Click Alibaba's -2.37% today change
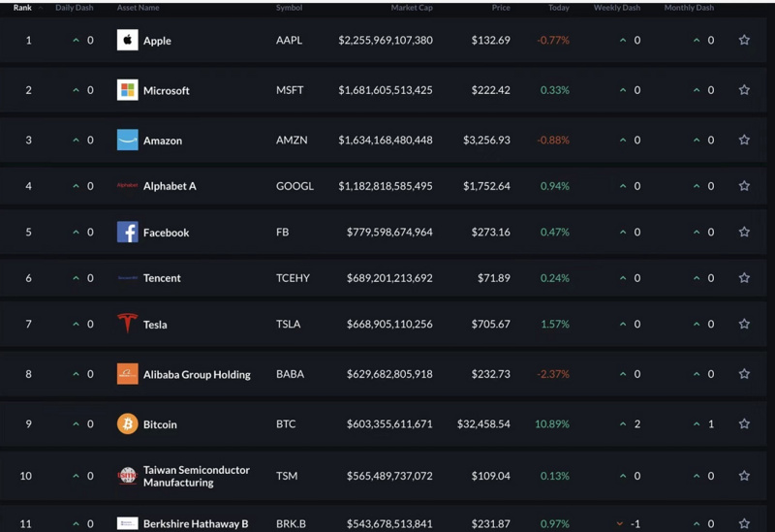The width and height of the screenshot is (775, 532). coord(553,374)
